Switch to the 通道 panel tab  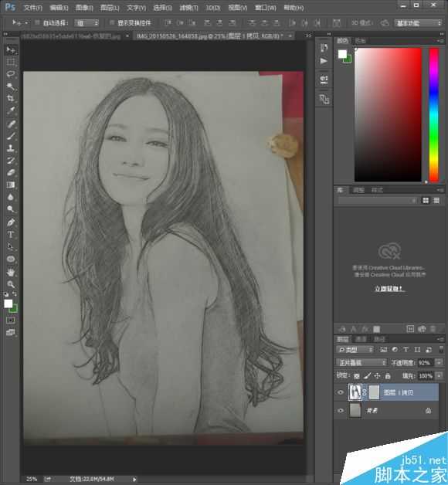(361, 339)
